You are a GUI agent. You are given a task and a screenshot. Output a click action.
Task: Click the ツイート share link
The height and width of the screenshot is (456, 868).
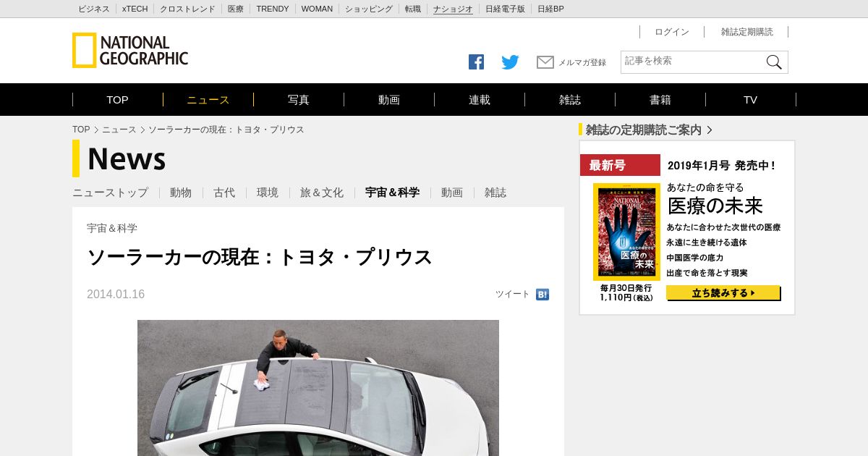tap(512, 294)
